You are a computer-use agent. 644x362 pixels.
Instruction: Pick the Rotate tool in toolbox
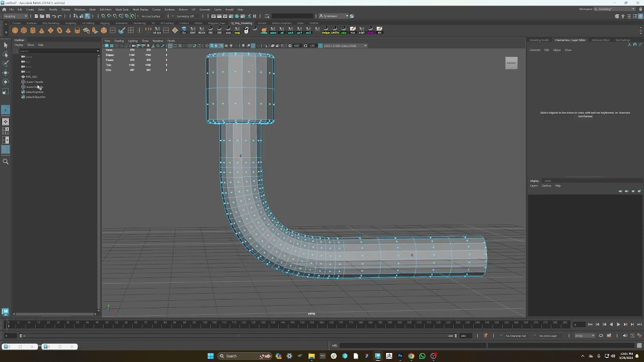pos(6,81)
